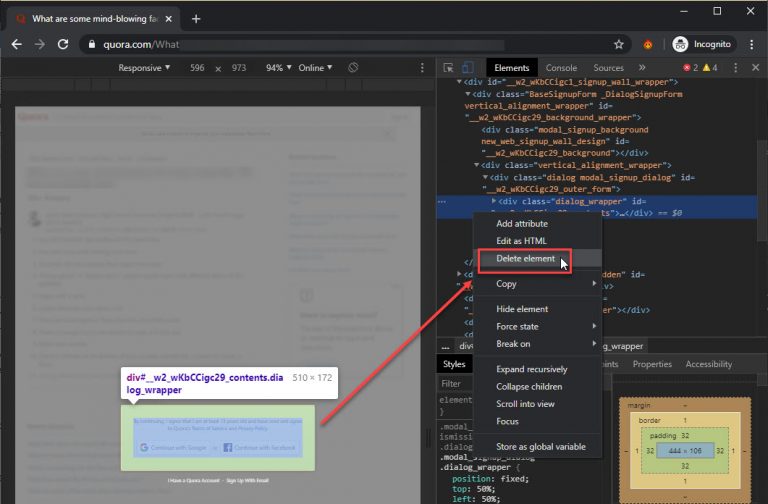Viewport: 768px width, 504px height.
Task: Collapse the signup_wall_wrapper div node
Action: pyautogui.click(x=459, y=82)
